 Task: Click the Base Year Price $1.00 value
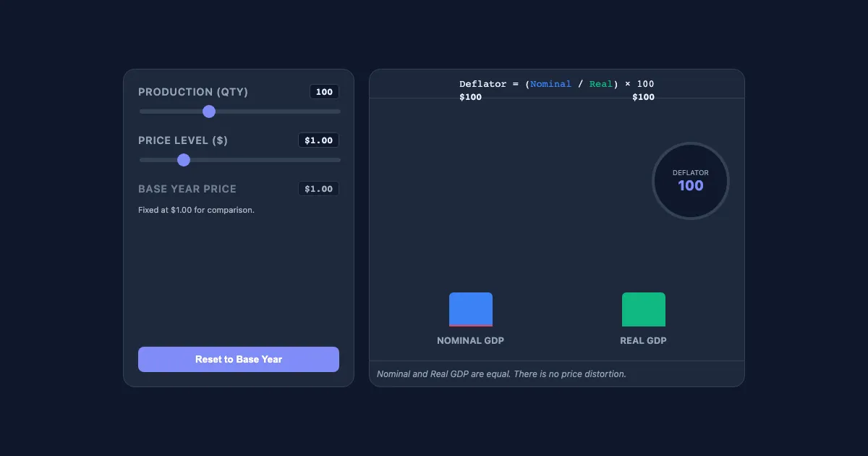318,189
